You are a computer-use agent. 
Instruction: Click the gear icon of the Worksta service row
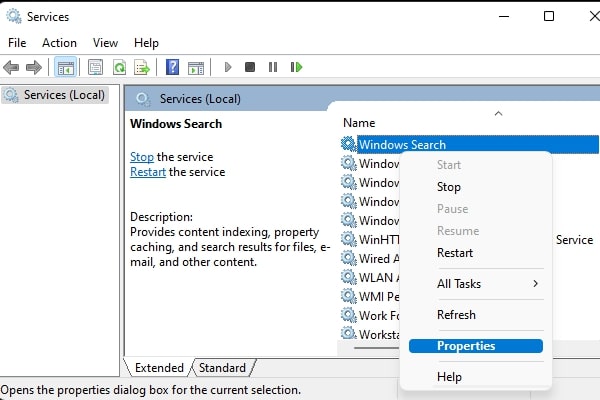(348, 333)
